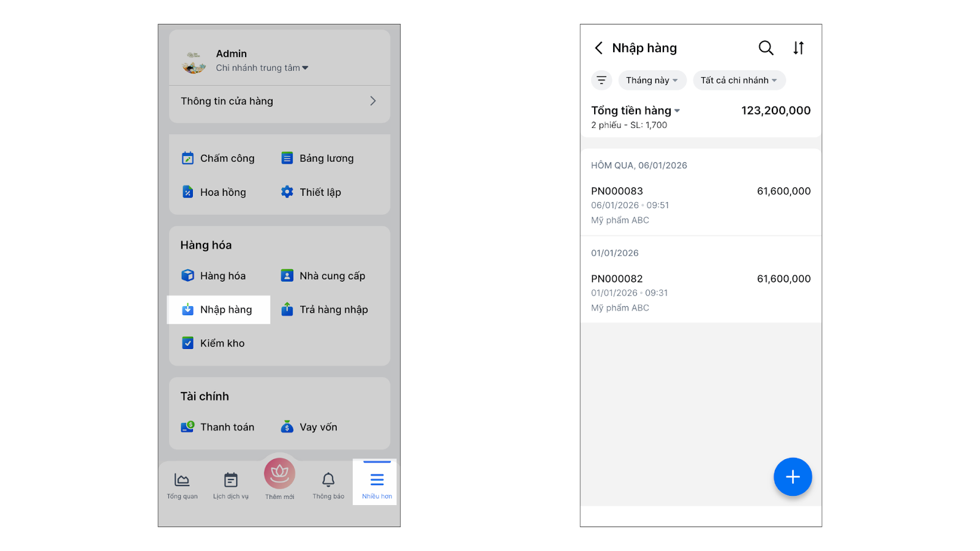Switch branch via Chi nhánh trung tâm

pos(262,68)
